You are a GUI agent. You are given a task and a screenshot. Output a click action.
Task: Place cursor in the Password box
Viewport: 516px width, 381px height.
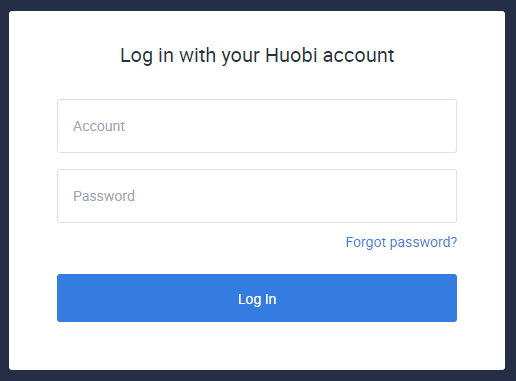coord(257,196)
